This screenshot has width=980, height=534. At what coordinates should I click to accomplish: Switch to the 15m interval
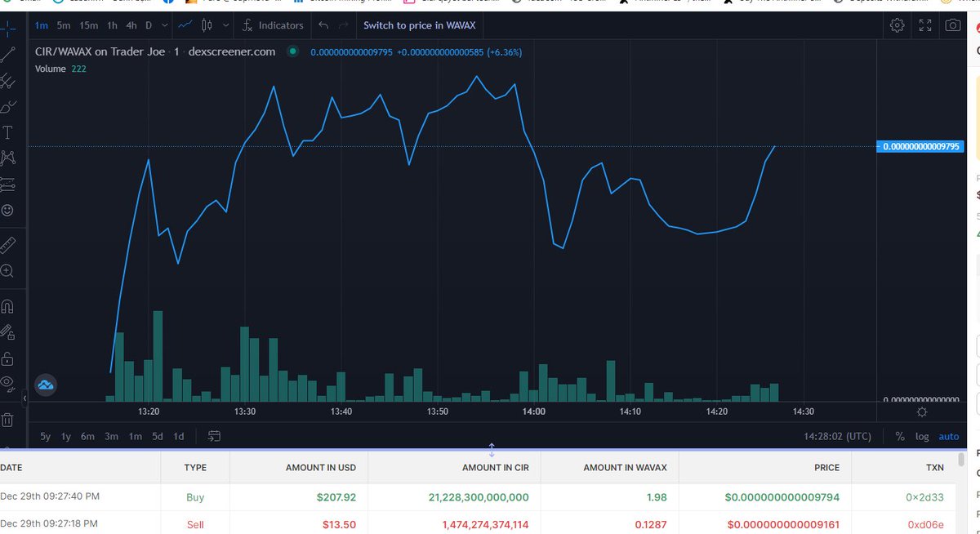[x=89, y=25]
